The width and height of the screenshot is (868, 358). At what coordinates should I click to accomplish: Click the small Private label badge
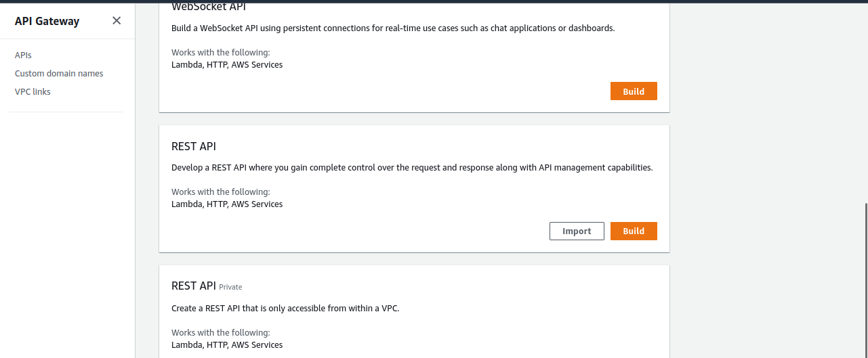point(230,287)
